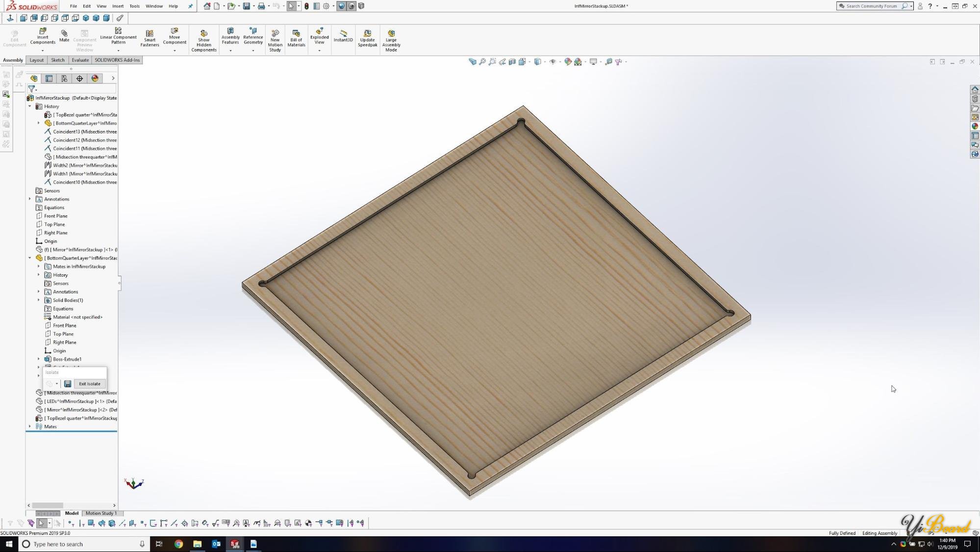Open the File menu

click(x=73, y=6)
